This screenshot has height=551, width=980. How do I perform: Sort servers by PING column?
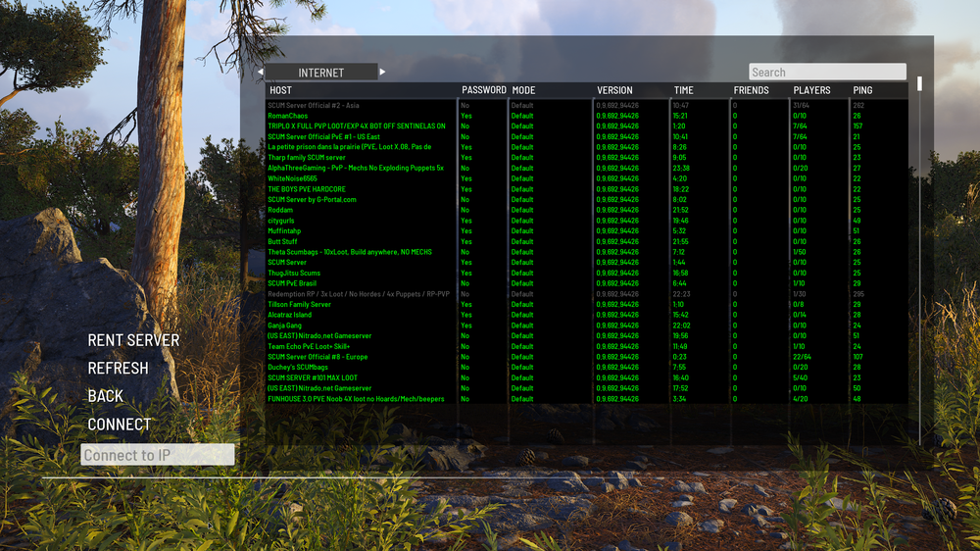click(862, 90)
